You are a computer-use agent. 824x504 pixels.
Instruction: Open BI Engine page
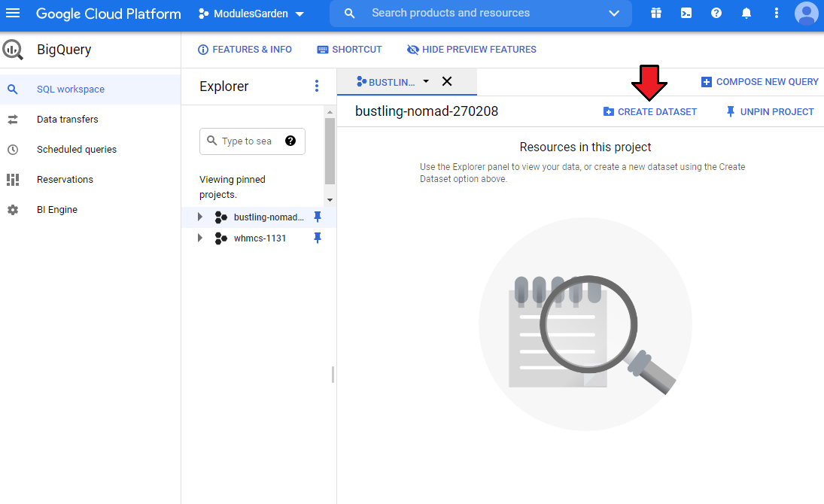tap(90, 210)
